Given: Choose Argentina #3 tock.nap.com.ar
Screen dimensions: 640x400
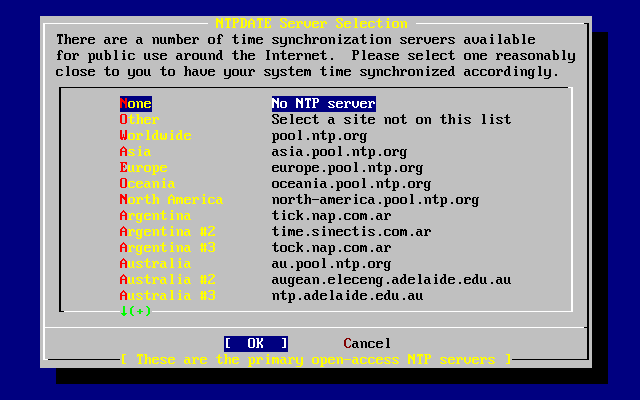Looking at the screenshot, I should click(167, 248).
